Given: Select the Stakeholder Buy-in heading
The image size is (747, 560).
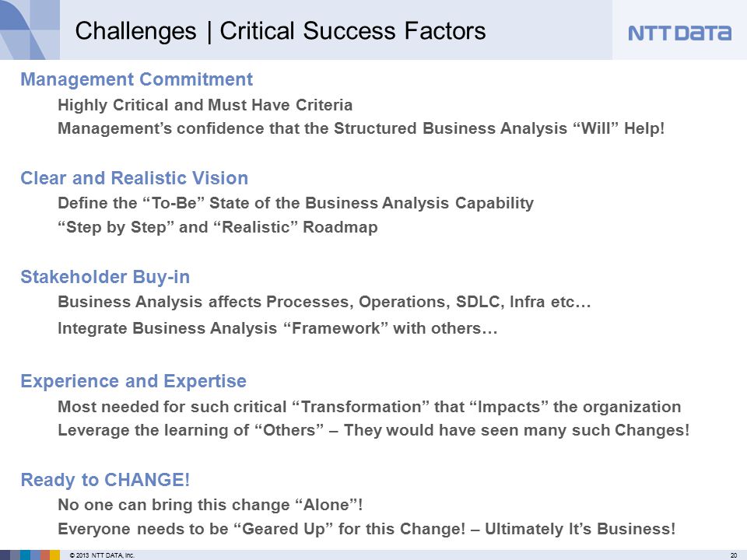Looking at the screenshot, I should pyautogui.click(x=105, y=277).
